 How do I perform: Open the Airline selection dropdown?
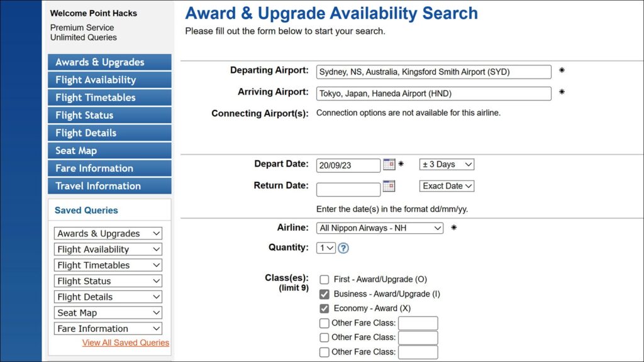(379, 228)
